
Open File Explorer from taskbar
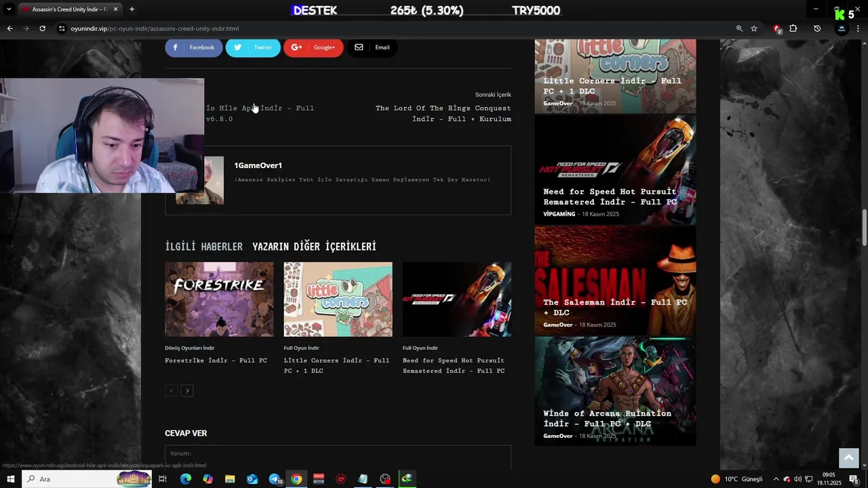[x=230, y=479]
